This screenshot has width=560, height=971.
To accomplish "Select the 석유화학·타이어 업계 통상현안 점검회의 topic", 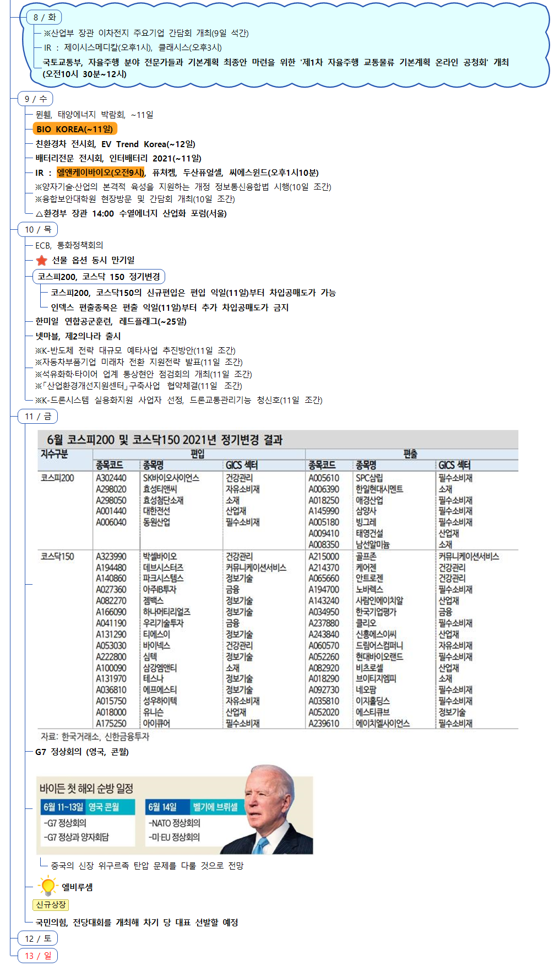I will pyautogui.click(x=143, y=374).
